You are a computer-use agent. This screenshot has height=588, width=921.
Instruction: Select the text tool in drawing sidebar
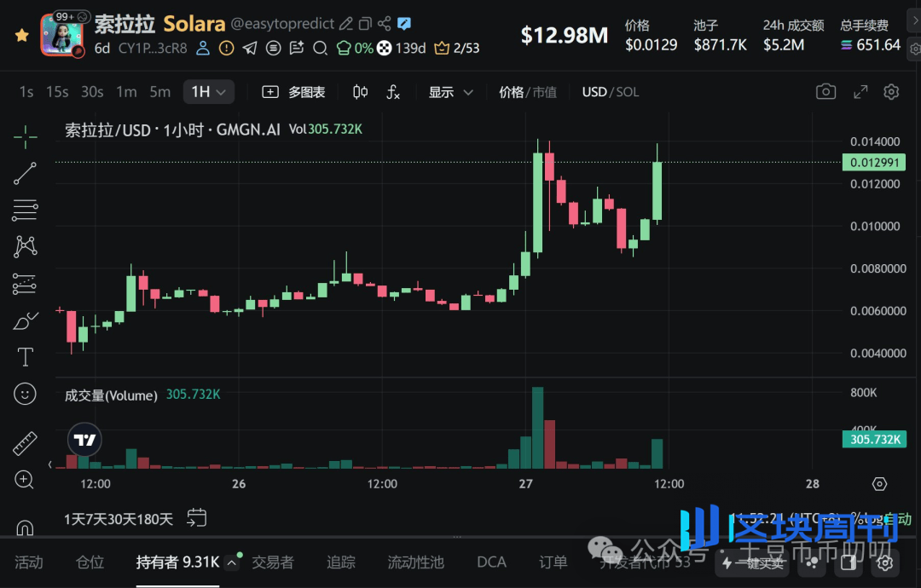coord(25,357)
